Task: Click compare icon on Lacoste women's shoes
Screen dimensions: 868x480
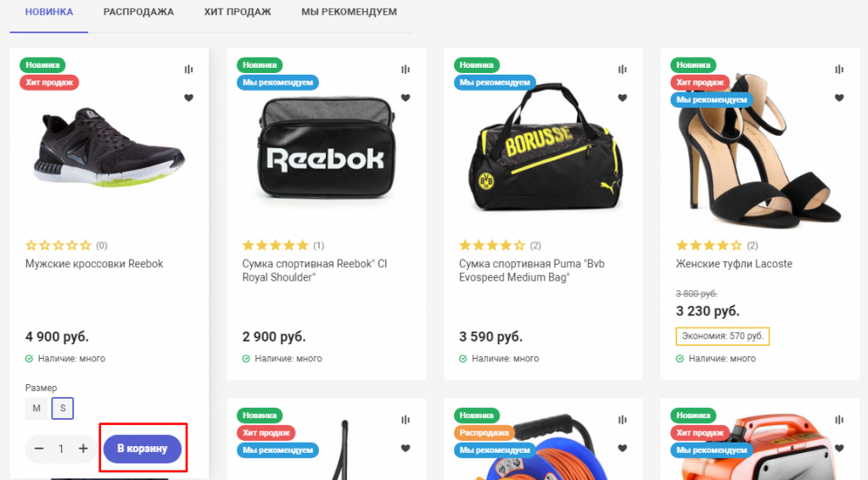Action: 840,70
